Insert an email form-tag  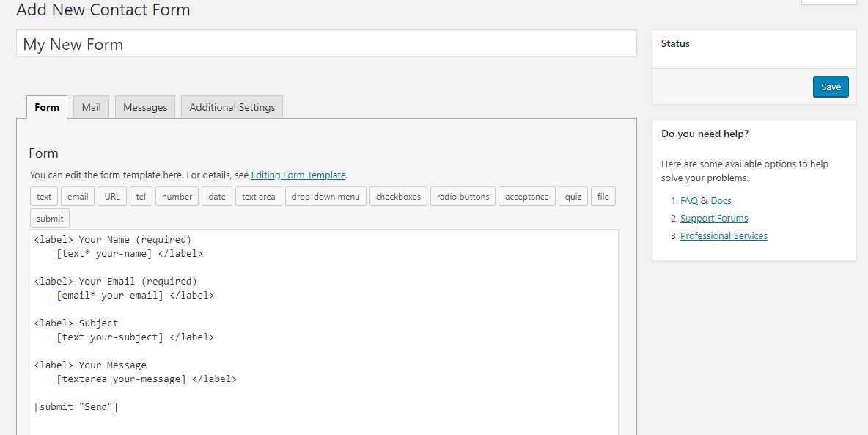[77, 196]
